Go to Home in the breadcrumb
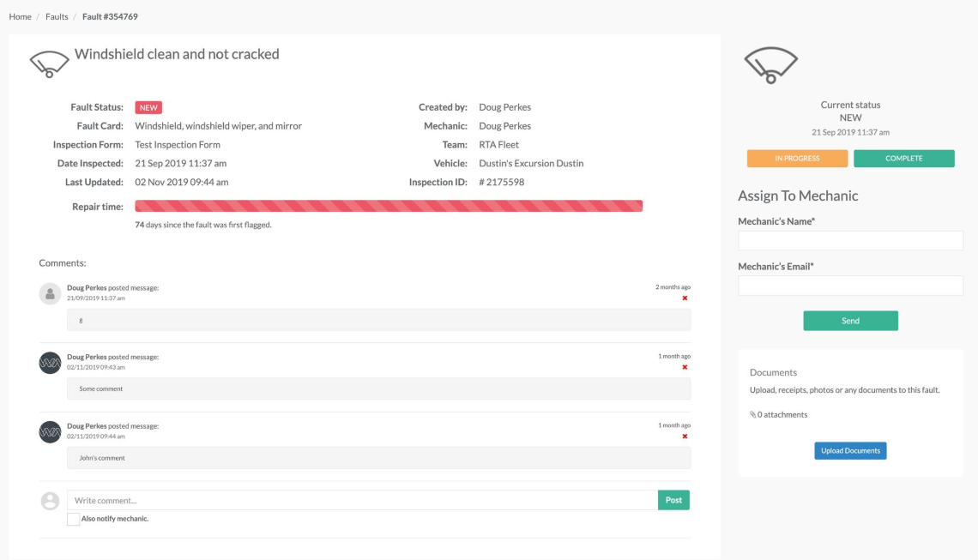Image resolution: width=978 pixels, height=560 pixels. pos(20,17)
